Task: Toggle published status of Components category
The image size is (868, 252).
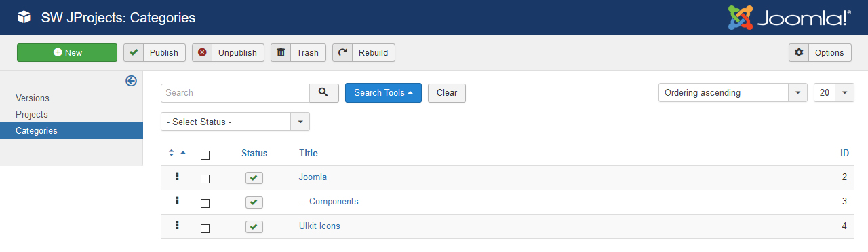Action: [254, 202]
